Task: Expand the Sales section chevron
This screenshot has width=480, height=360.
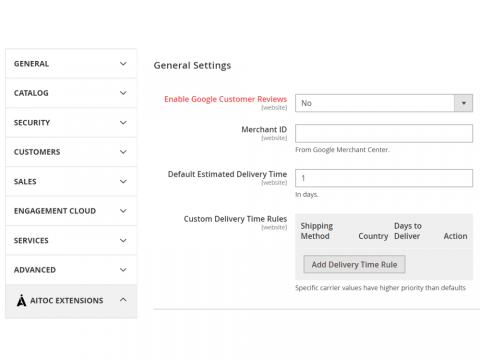Action: tap(123, 182)
